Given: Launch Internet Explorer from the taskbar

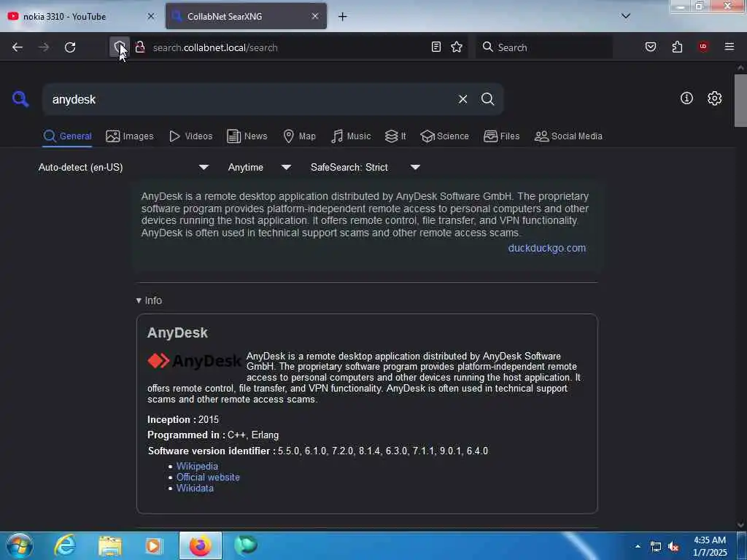Looking at the screenshot, I should point(64,545).
